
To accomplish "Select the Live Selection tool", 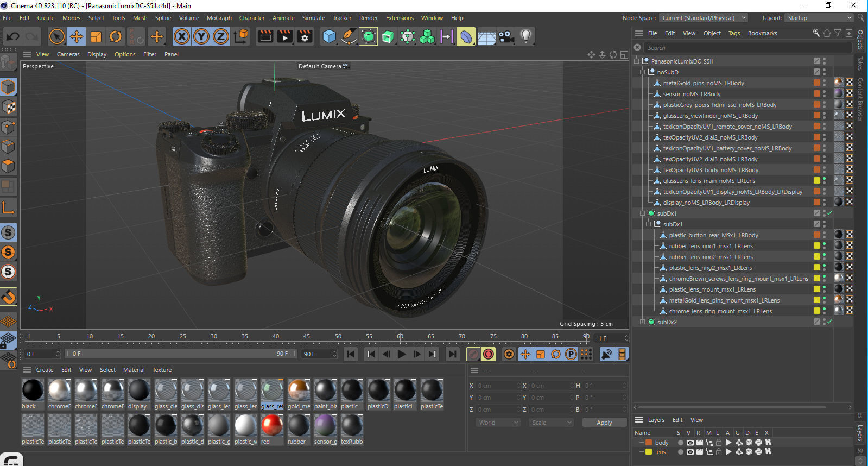I will 56,36.
